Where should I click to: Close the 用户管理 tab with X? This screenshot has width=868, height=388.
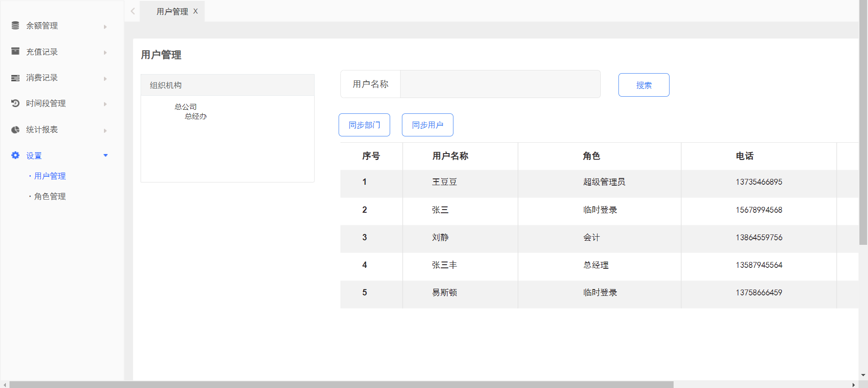click(196, 11)
